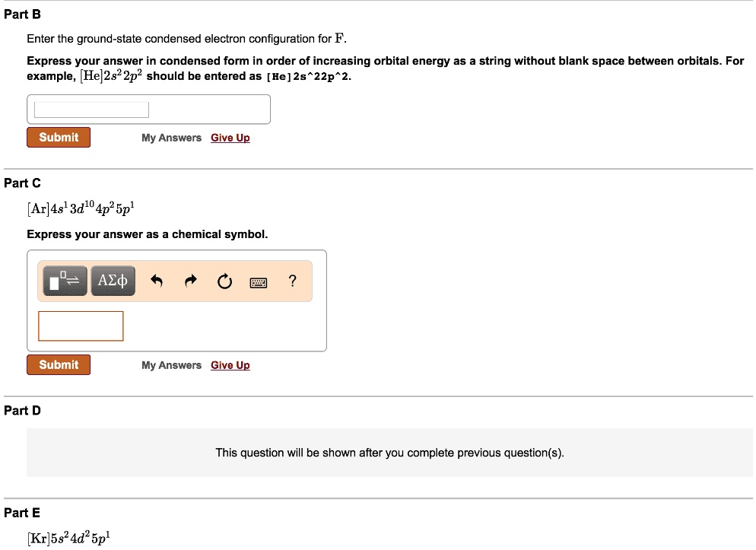This screenshot has height=550, width=756.
Task: Submit the Part C answer
Action: pyautogui.click(x=59, y=365)
